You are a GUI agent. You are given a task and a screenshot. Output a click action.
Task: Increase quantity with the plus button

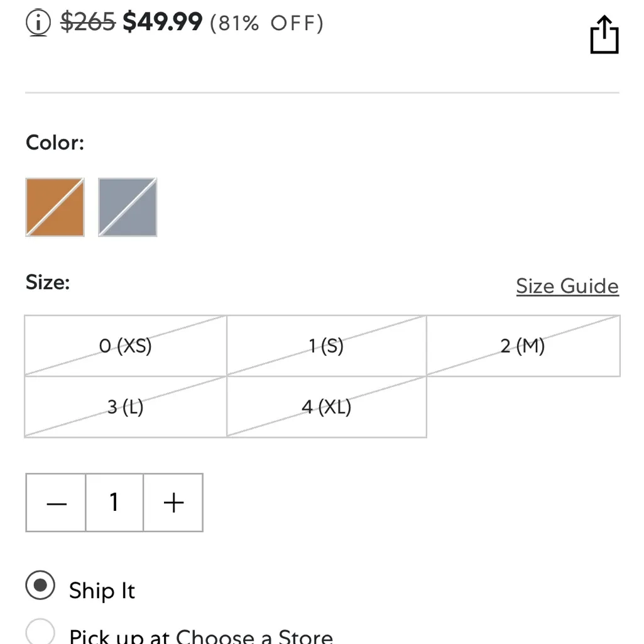(x=173, y=503)
